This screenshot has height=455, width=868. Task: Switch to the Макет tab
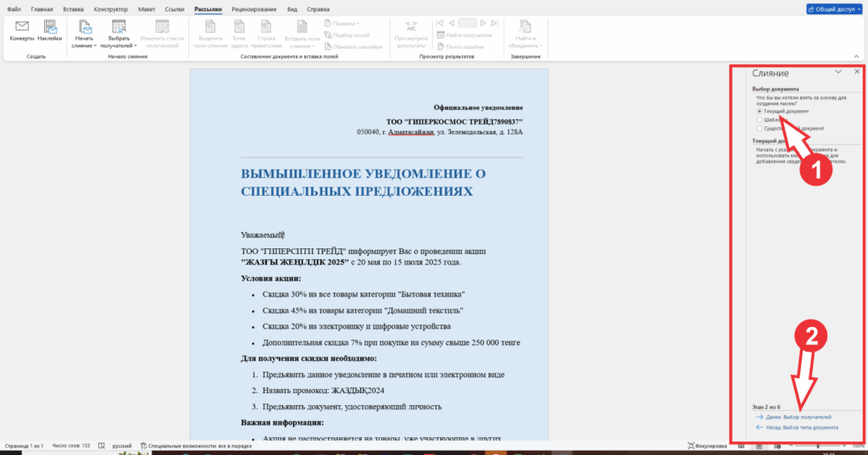click(147, 9)
